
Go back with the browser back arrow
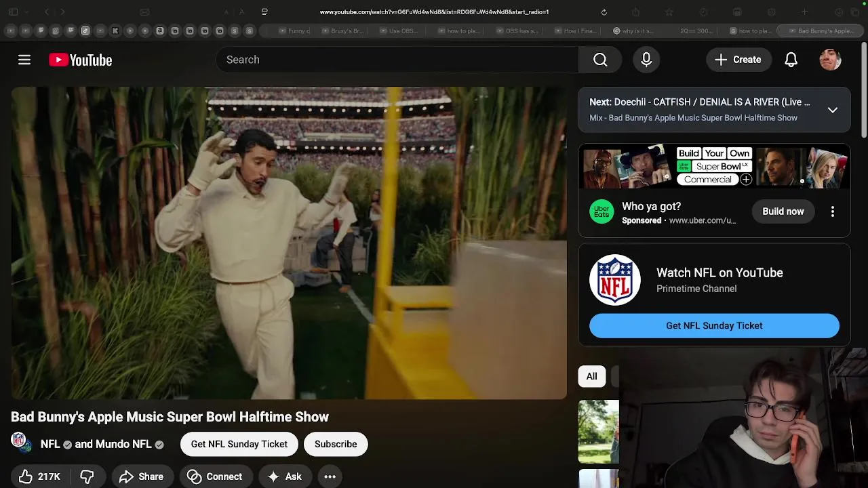coord(46,12)
